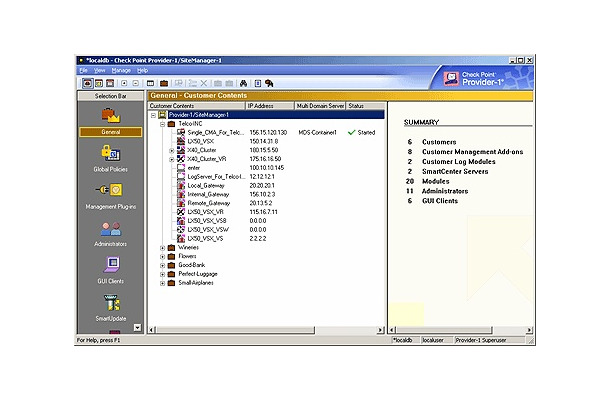The image size is (610, 400).
Task: Open Management Plug-ins in the Selection Bar
Action: pyautogui.click(x=110, y=196)
